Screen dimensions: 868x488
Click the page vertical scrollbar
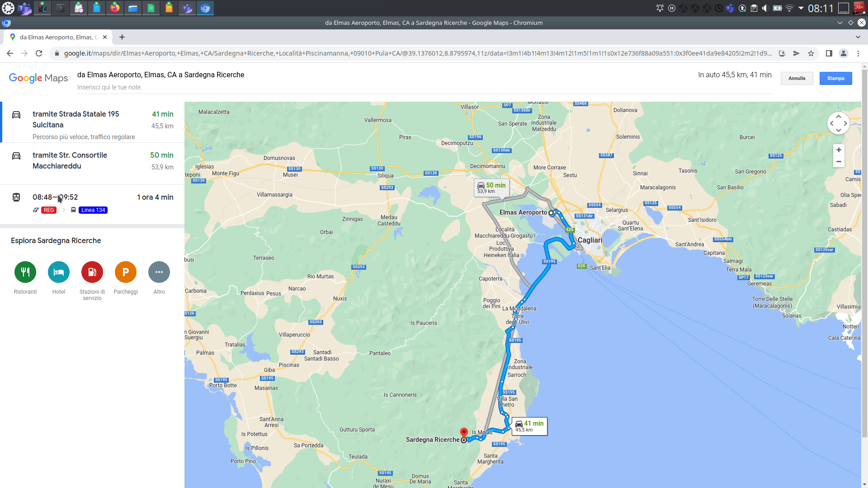pyautogui.click(x=864, y=253)
